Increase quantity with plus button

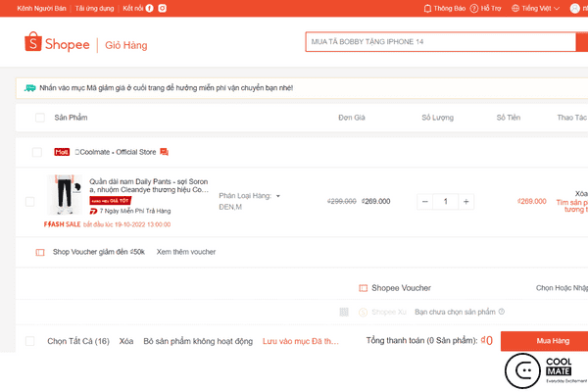(465, 202)
